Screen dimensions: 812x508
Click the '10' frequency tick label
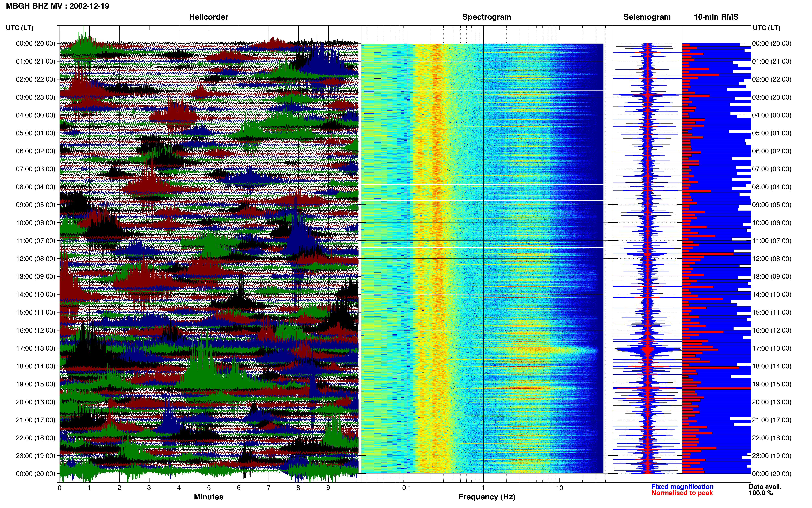tap(559, 487)
